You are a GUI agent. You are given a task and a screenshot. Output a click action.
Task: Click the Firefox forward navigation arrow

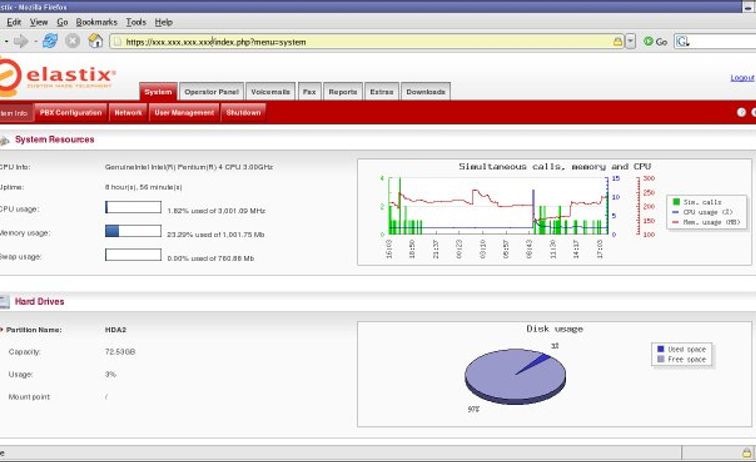21,41
